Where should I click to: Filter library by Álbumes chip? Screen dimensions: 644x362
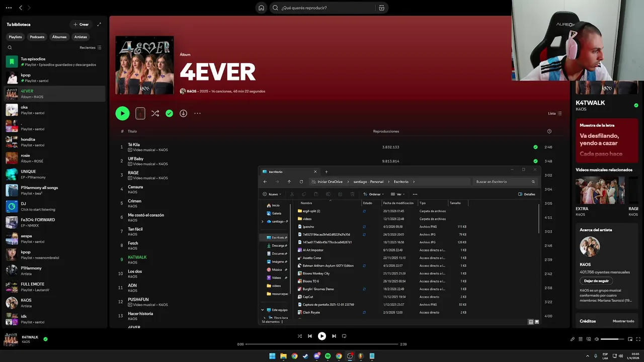pyautogui.click(x=59, y=37)
